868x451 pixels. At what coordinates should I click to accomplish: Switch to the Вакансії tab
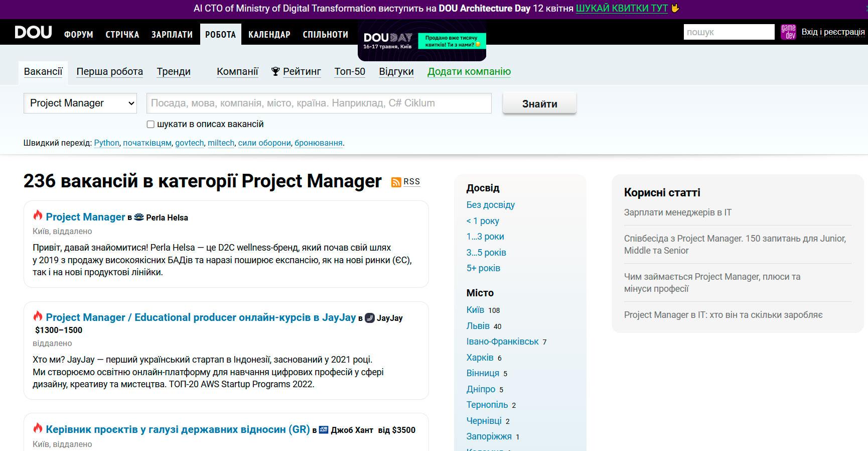[43, 72]
